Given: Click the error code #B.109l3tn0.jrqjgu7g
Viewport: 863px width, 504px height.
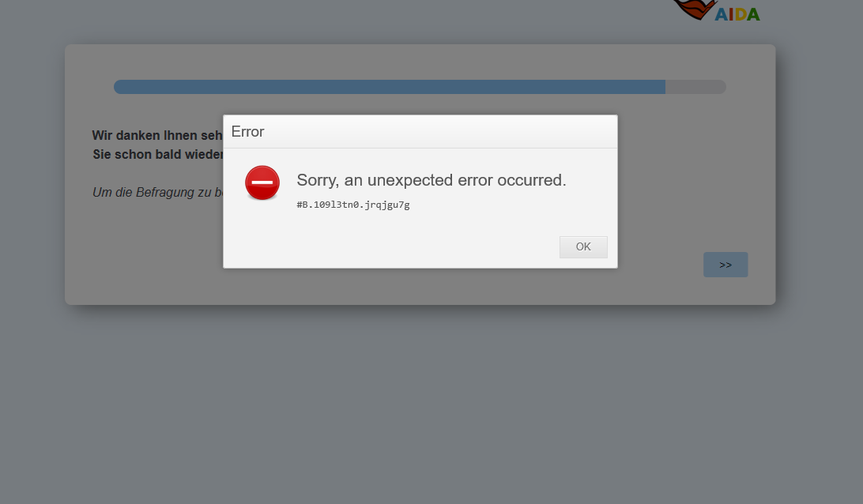Looking at the screenshot, I should click(353, 205).
